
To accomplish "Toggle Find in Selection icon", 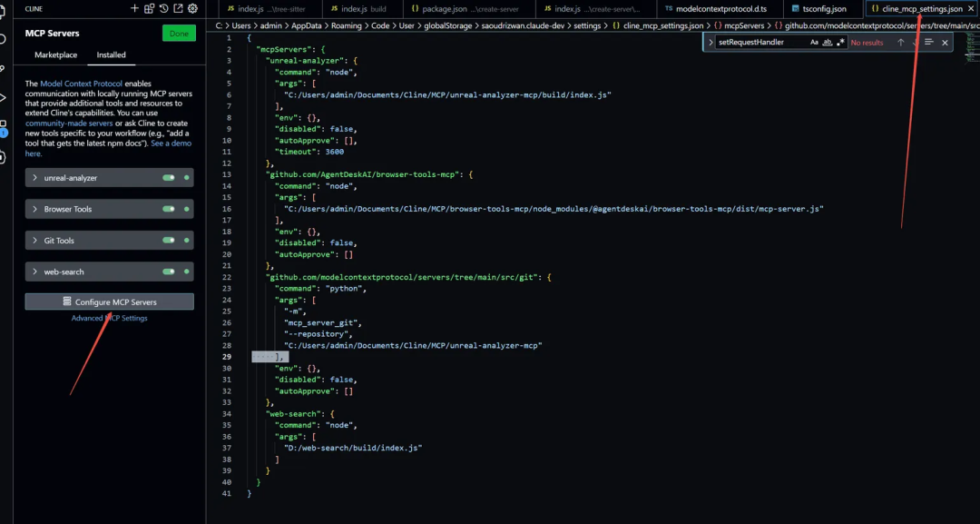I will [x=929, y=43].
